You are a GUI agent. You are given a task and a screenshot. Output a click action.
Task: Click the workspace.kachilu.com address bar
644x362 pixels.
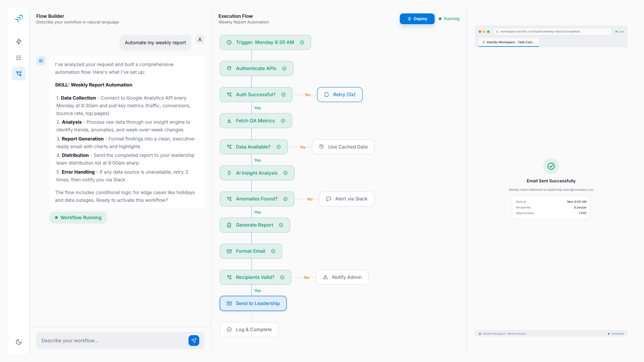click(x=540, y=31)
